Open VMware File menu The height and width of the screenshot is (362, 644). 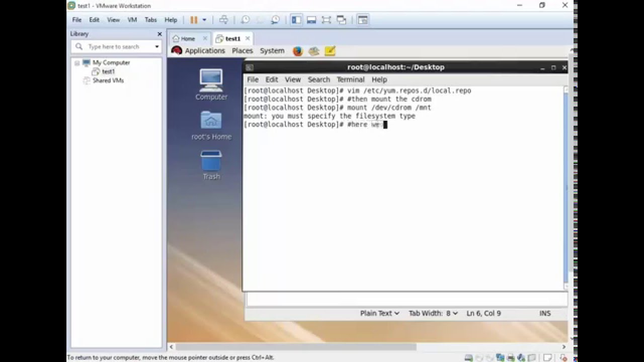click(76, 20)
